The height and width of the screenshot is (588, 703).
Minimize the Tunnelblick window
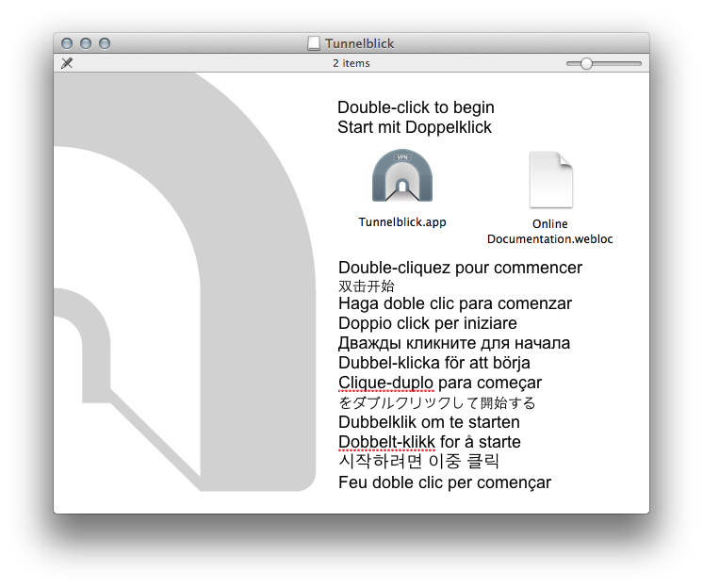(86, 43)
